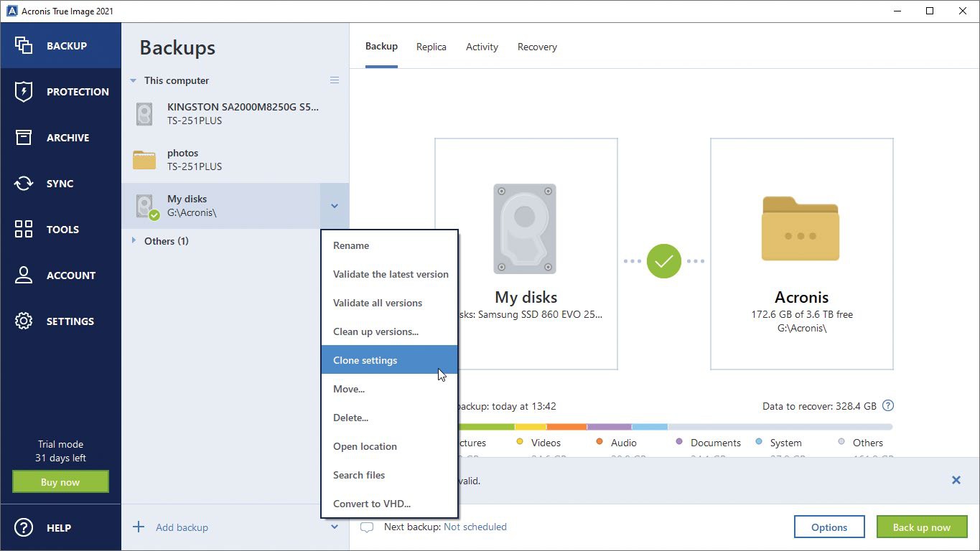This screenshot has height=551, width=980.
Task: Switch to the Backup tab
Action: point(381,46)
